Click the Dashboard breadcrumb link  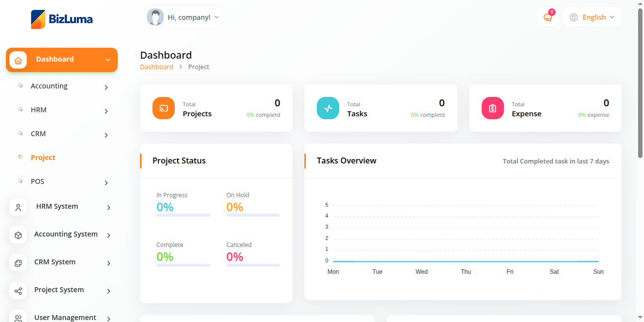coord(156,67)
